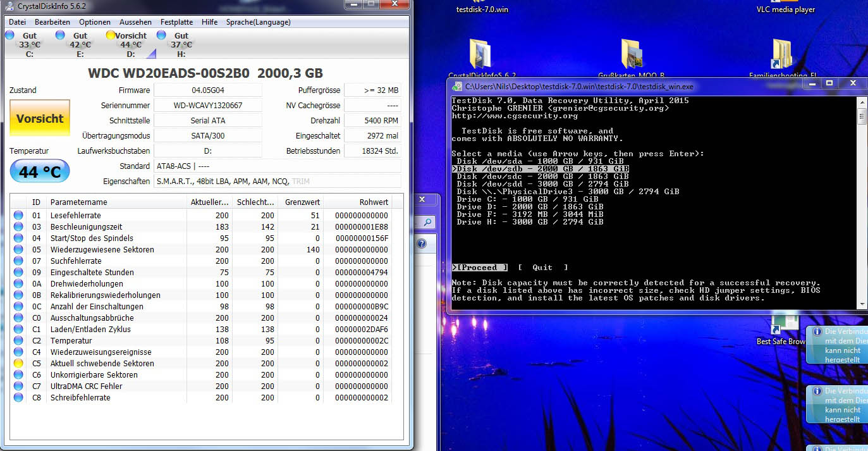Viewport: 868px width, 451px height.
Task: Open the Festplatte menu
Action: click(x=177, y=22)
